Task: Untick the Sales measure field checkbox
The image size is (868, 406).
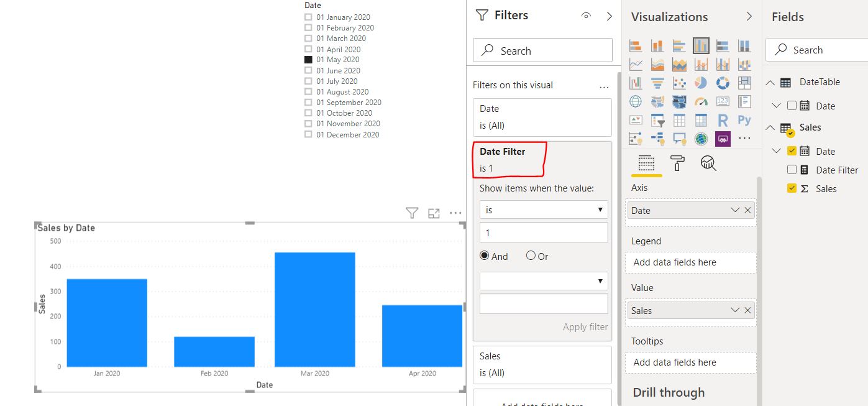Action: click(x=792, y=188)
